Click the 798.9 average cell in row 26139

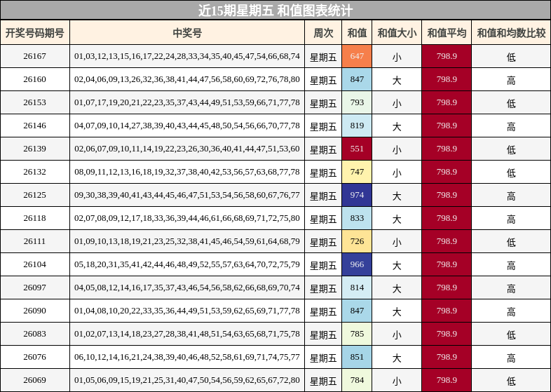447,149
